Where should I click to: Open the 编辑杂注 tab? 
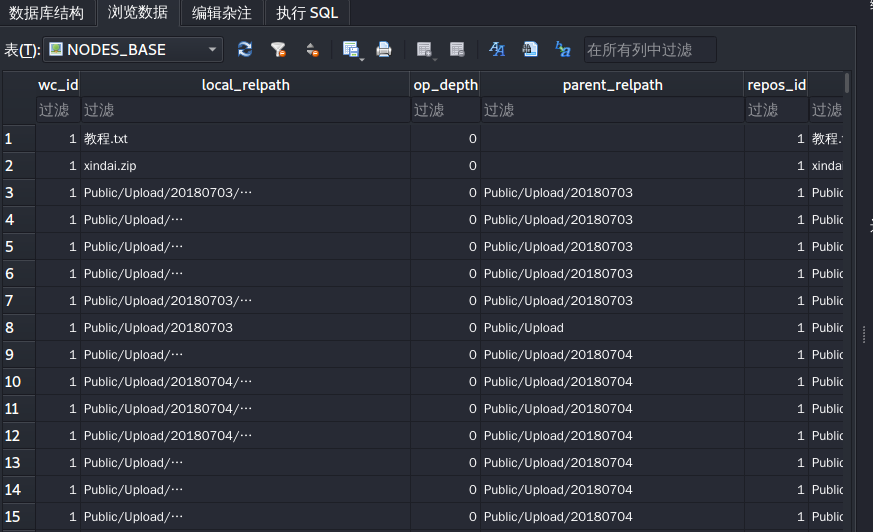[222, 13]
